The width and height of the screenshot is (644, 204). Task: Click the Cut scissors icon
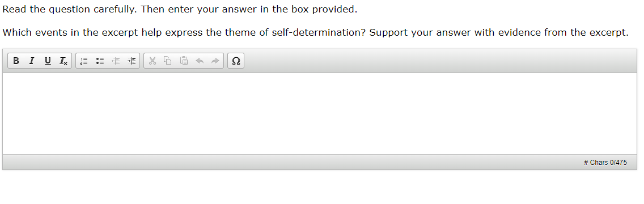tap(152, 61)
